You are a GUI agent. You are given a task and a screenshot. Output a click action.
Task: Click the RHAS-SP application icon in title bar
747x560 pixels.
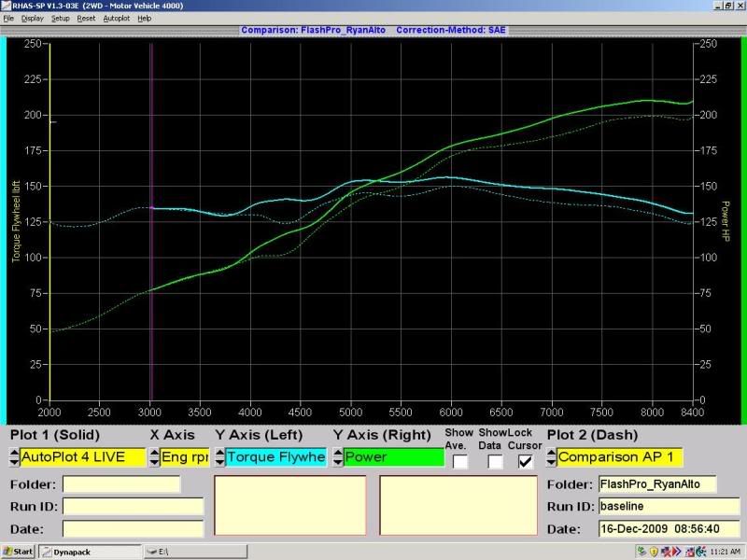tap(6, 6)
